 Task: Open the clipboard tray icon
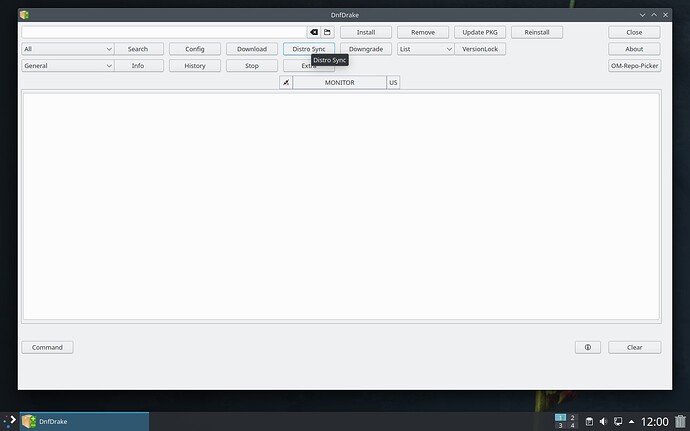[x=589, y=421]
